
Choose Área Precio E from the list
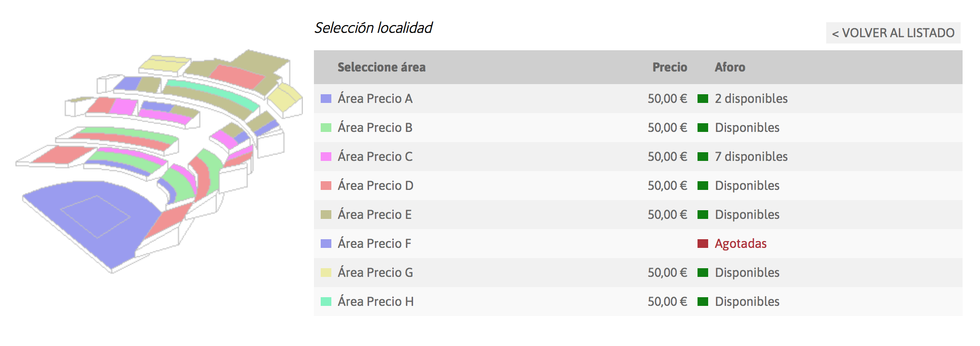pos(638,215)
